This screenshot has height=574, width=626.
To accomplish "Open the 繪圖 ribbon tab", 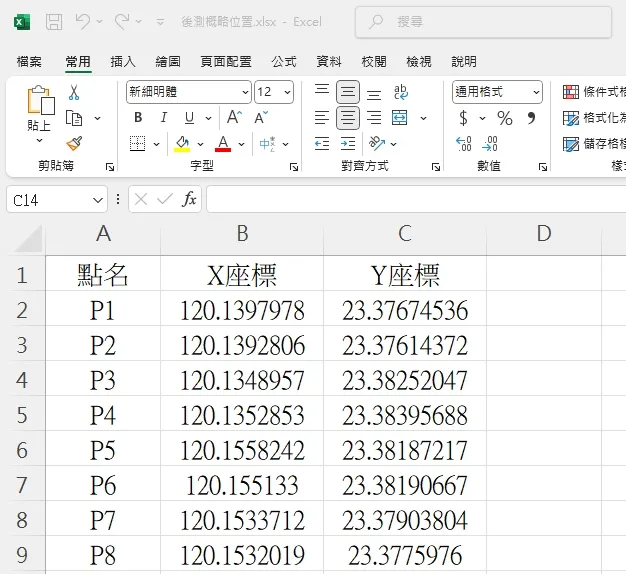I will pyautogui.click(x=168, y=61).
